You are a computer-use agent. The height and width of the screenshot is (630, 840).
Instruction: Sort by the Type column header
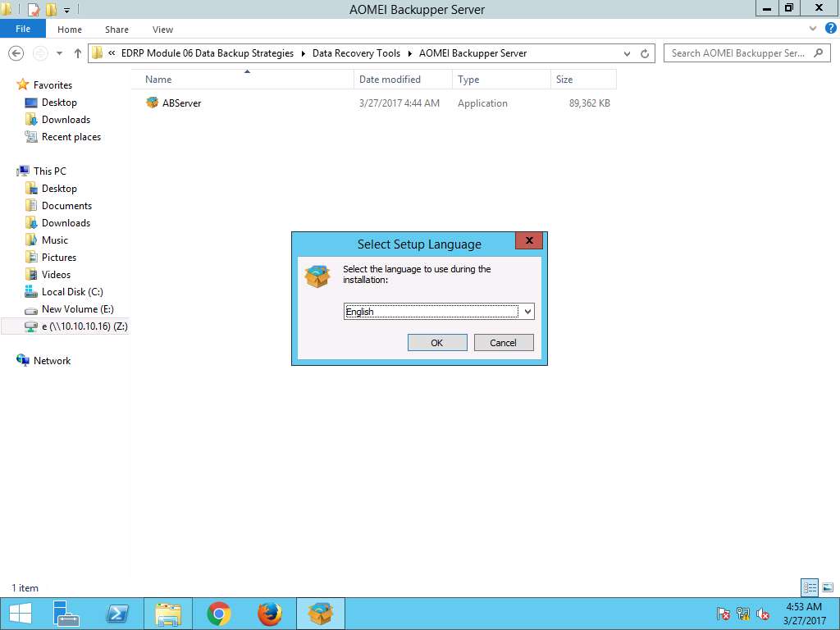point(501,80)
